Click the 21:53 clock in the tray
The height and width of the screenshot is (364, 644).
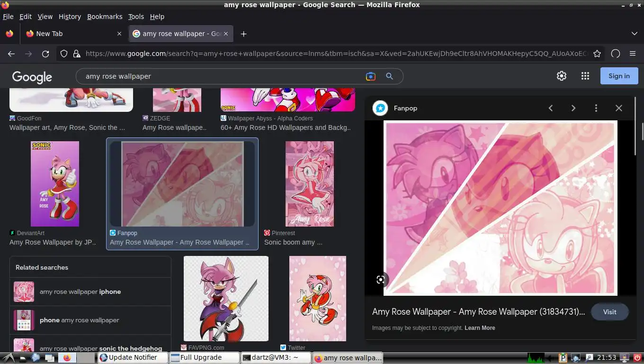(607, 358)
